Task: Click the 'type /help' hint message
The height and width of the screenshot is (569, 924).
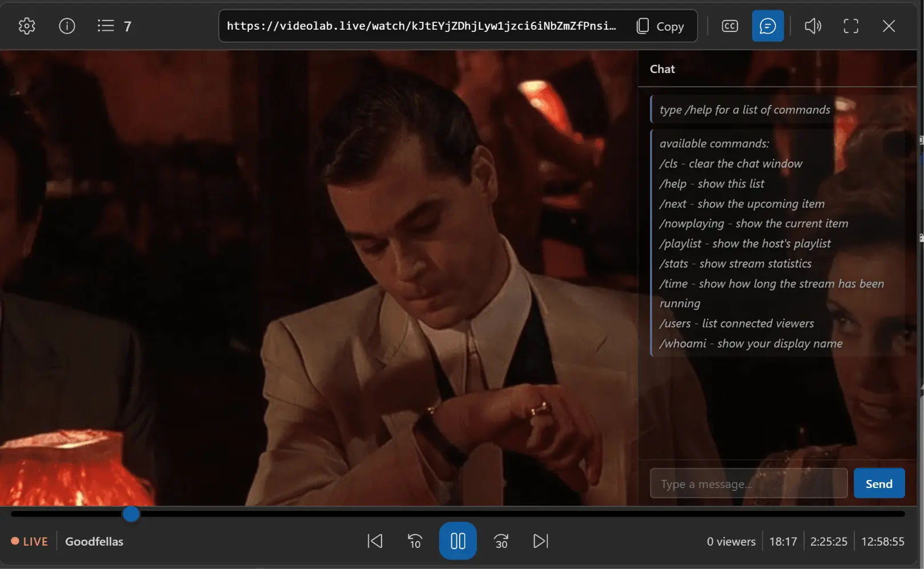Action: (745, 110)
